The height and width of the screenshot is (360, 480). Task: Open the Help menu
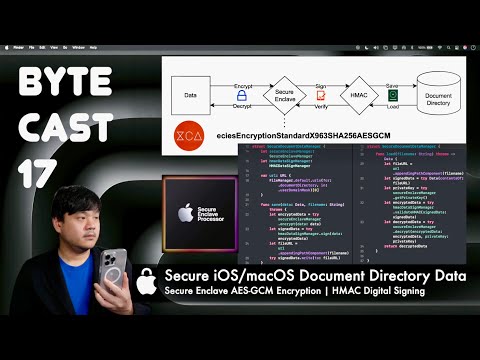93,48
